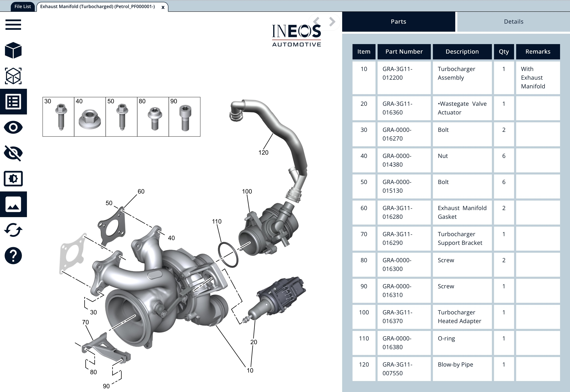Open the hamburger menu

tap(13, 25)
